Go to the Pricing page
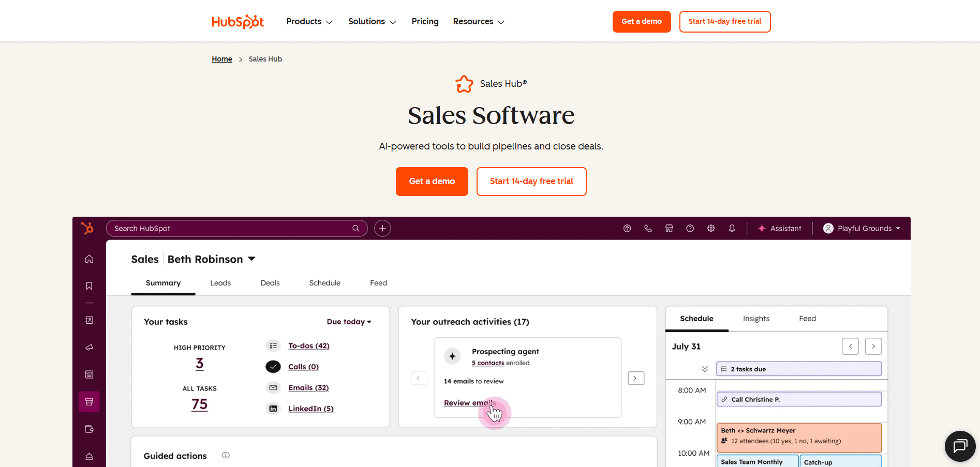This screenshot has width=980, height=467. (x=425, y=21)
